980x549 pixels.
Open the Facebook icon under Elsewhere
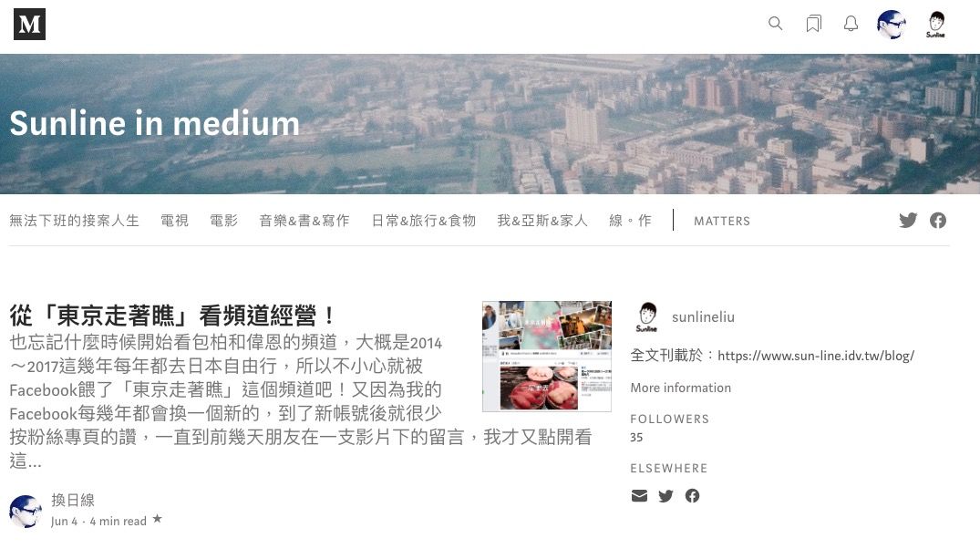point(692,496)
